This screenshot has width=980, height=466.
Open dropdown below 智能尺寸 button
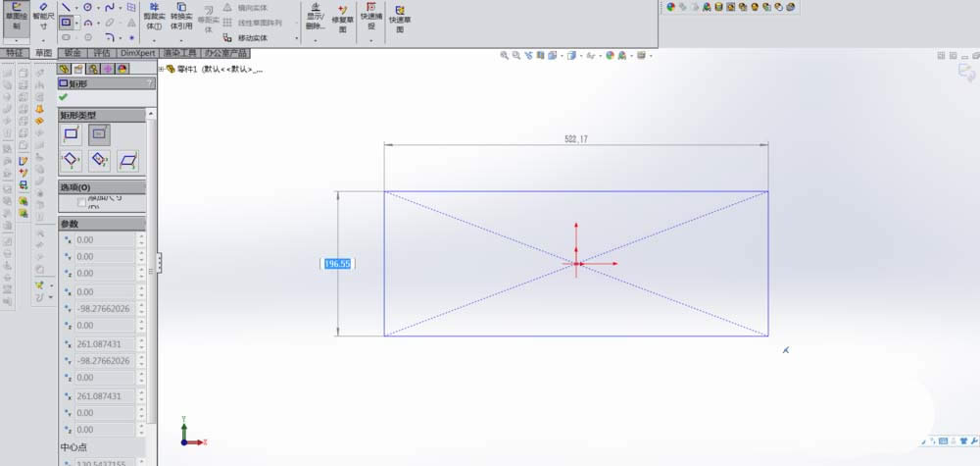[x=43, y=40]
